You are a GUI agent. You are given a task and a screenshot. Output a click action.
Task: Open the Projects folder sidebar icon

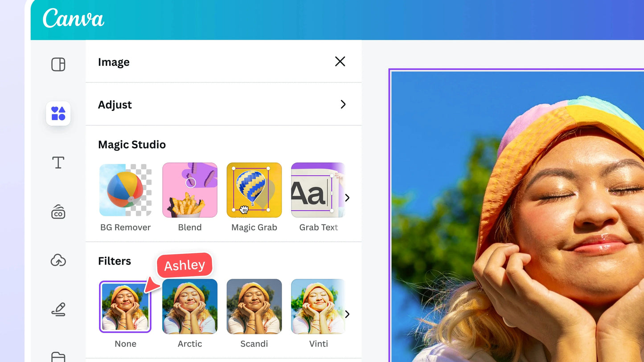click(58, 357)
